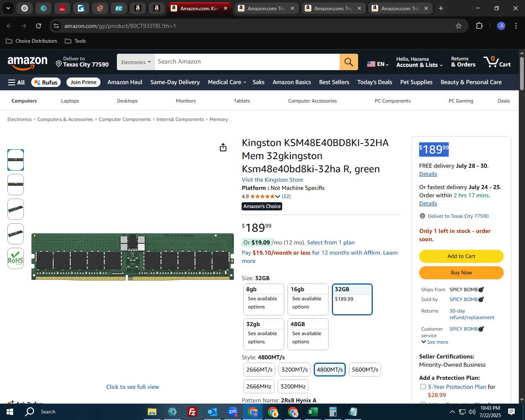Expand the rating stars dropdown arrow

[x=278, y=196]
